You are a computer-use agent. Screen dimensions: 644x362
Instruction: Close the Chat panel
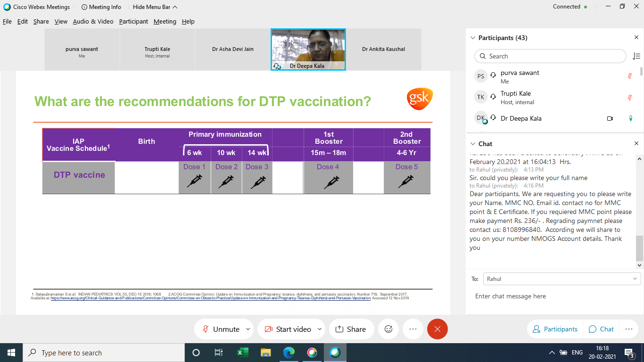pos(636,144)
